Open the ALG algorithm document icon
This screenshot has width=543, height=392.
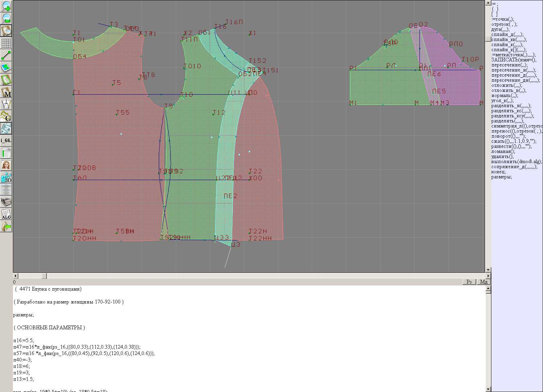point(6,214)
